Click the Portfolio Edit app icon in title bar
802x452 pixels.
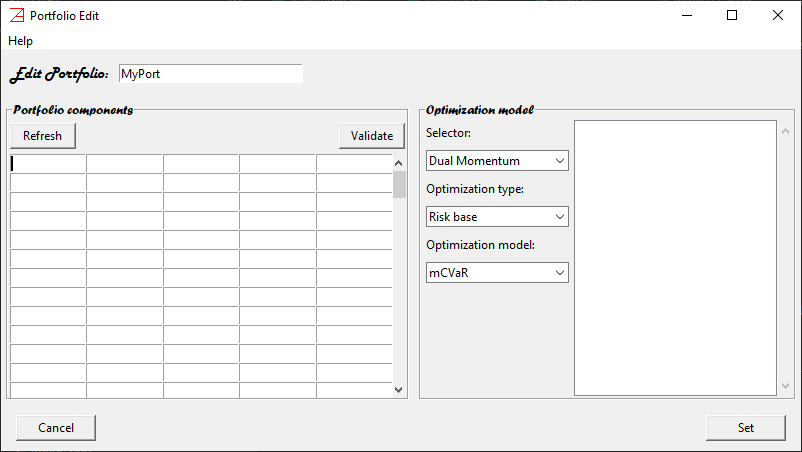pyautogui.click(x=17, y=16)
